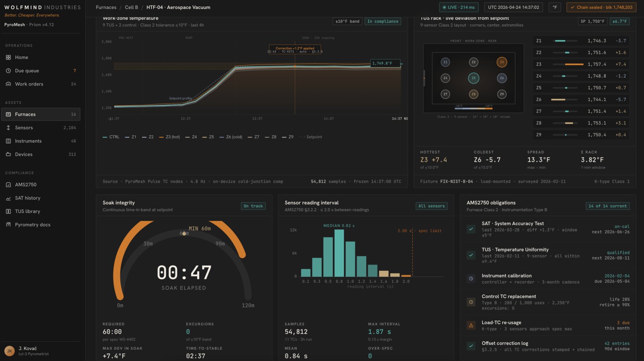
Task: Toggle the Z1 series in the chart legend
Action: [131, 137]
